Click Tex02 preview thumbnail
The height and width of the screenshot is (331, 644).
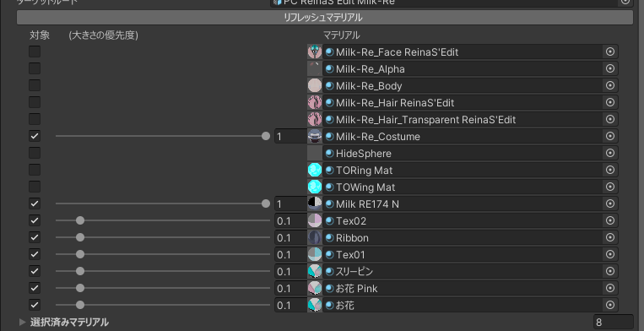point(315,220)
